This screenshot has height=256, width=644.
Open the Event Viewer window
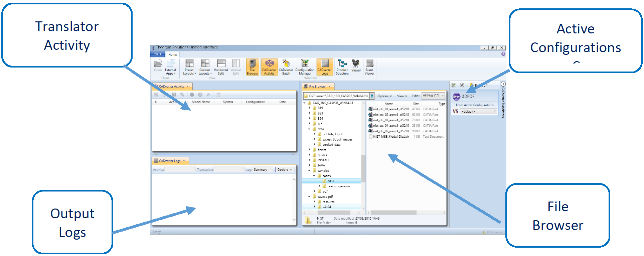tap(369, 67)
